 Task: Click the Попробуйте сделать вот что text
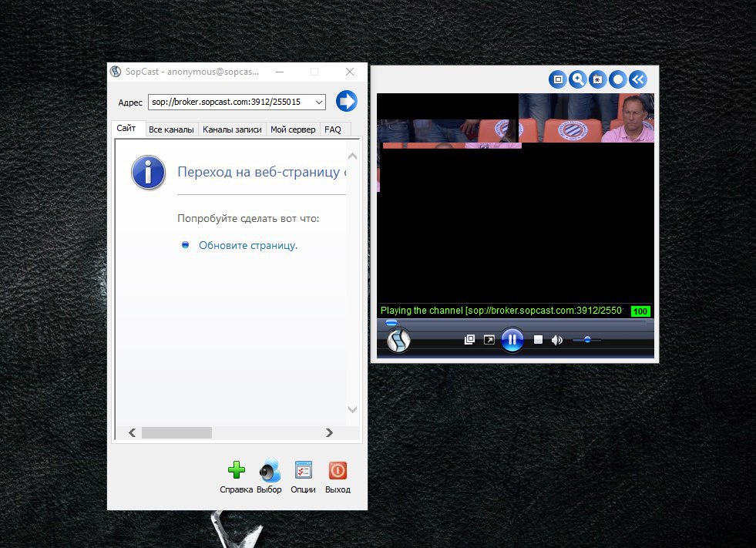(248, 219)
